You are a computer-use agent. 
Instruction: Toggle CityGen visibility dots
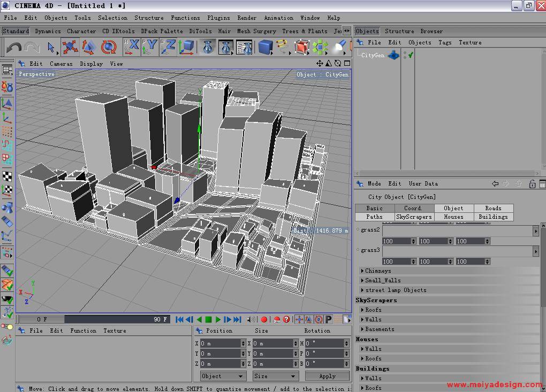(x=405, y=55)
